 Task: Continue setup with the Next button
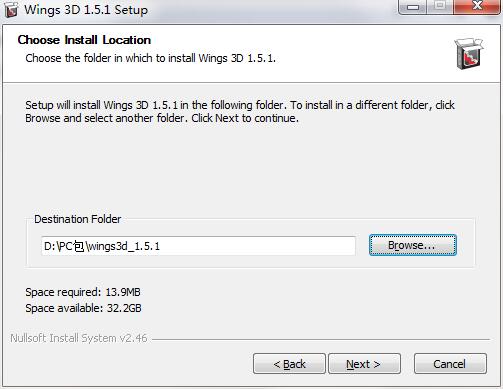[364, 364]
